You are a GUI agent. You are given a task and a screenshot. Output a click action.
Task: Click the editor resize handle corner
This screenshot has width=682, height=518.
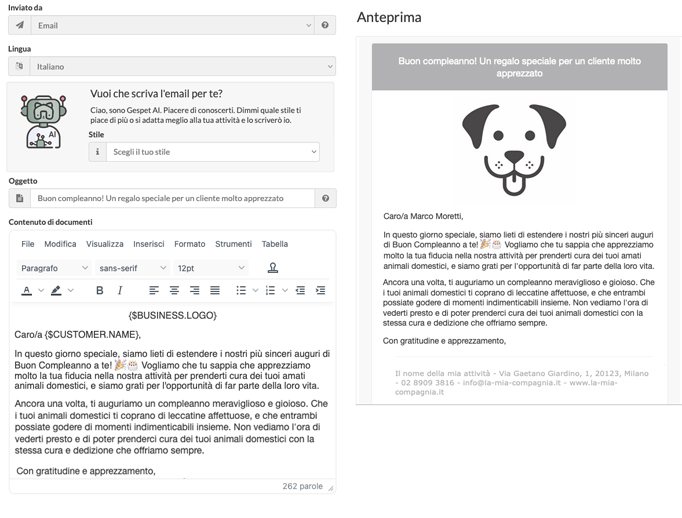[x=331, y=488]
